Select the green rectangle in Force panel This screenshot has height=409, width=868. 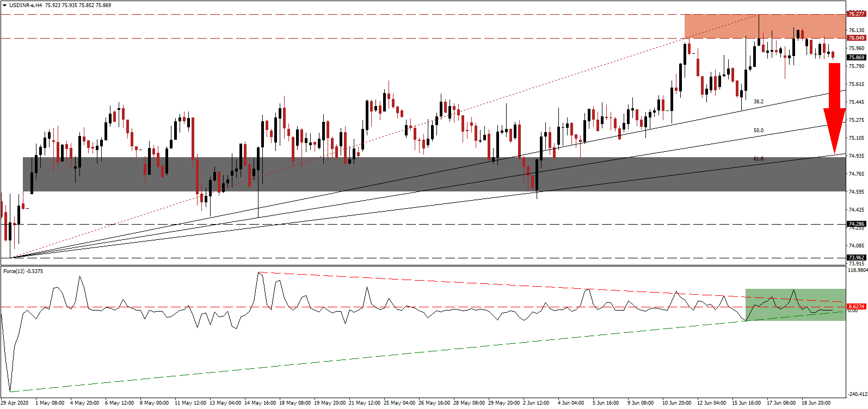click(x=795, y=305)
